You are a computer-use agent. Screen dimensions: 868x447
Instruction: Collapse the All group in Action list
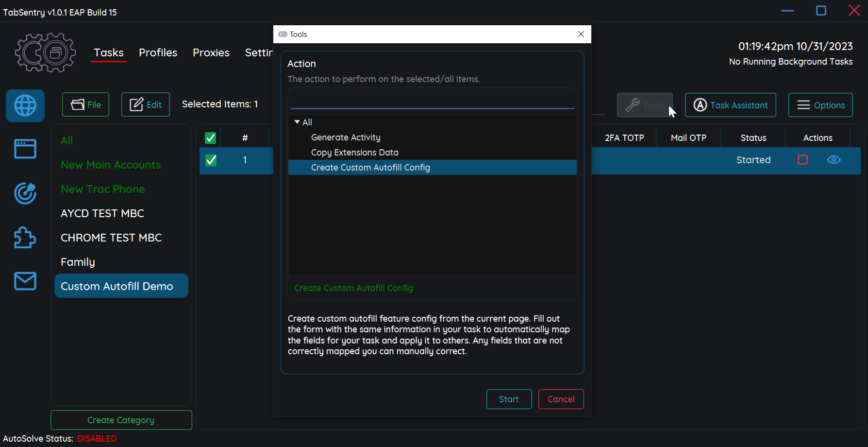298,122
